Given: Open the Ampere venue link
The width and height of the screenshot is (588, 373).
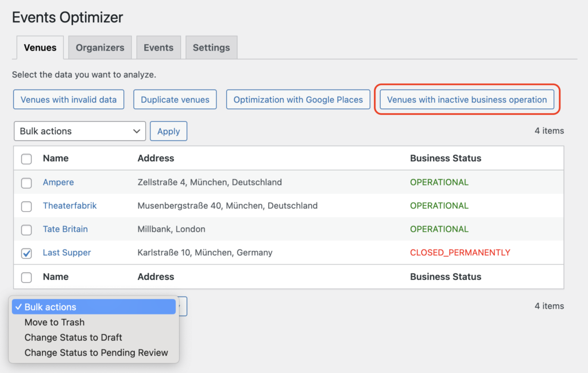Looking at the screenshot, I should [x=58, y=182].
